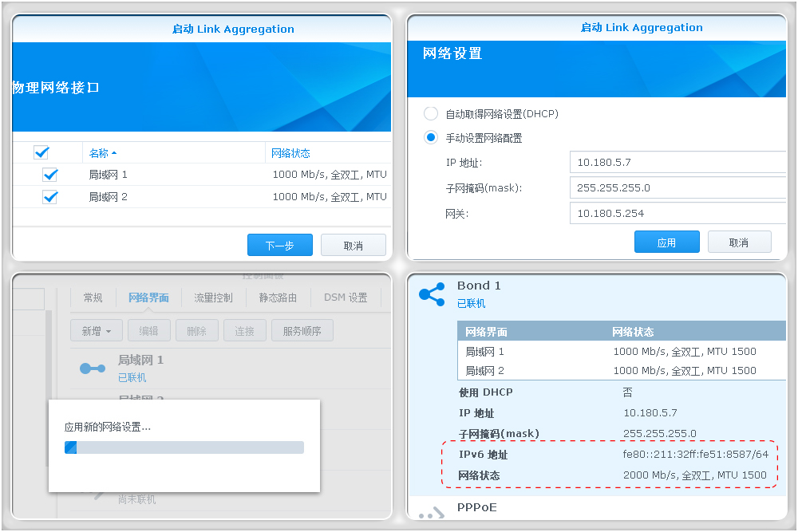
Task: Click the 下一步 button
Action: pos(279,245)
